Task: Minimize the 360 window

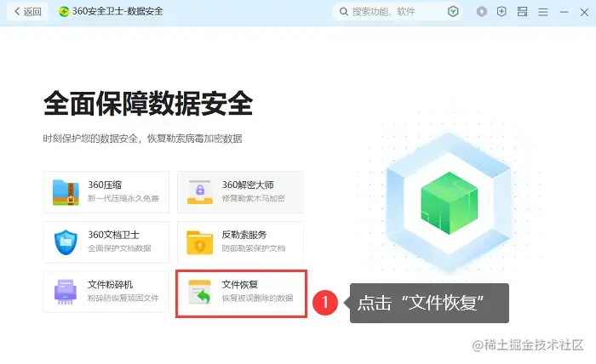Action: click(564, 12)
